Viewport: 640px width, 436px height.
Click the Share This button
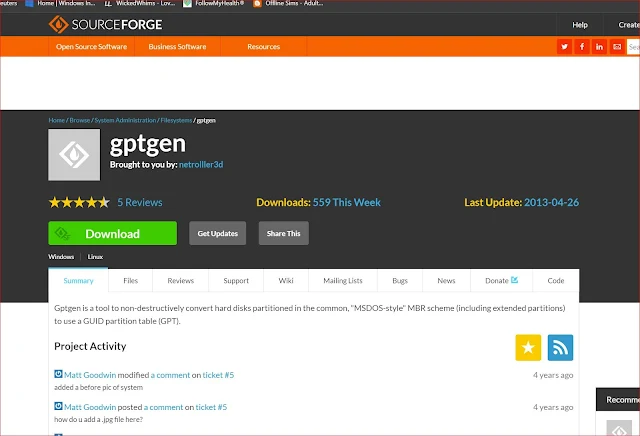coord(284,233)
